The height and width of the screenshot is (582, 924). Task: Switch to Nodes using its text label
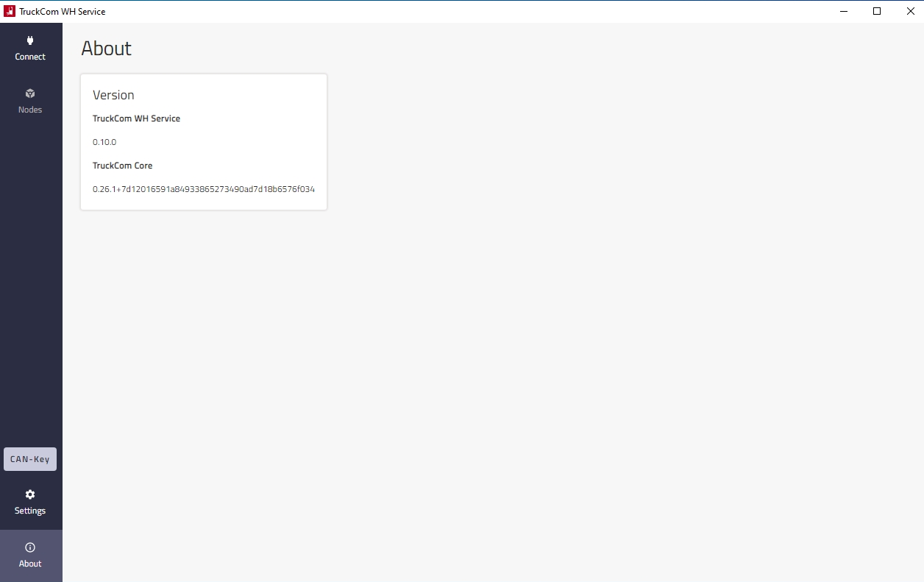[x=30, y=110]
